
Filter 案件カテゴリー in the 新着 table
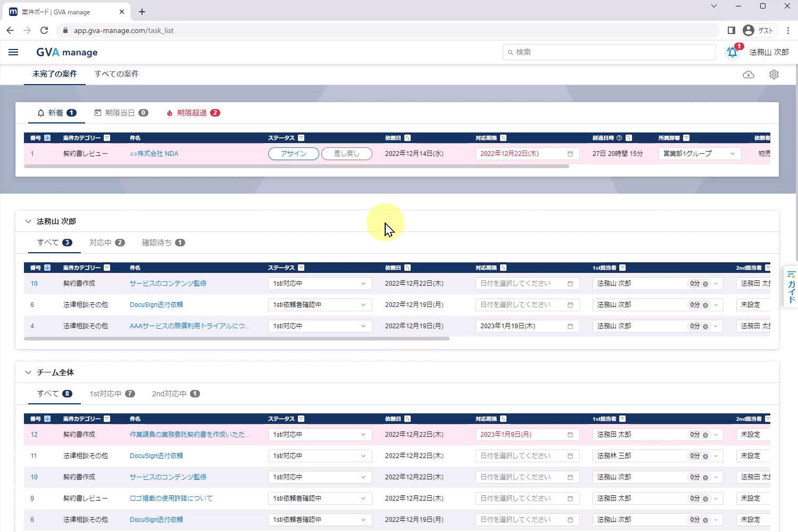pos(107,138)
